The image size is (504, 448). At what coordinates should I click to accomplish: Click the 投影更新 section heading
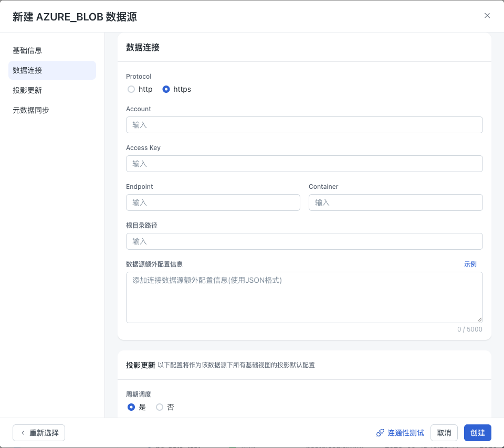pos(141,365)
